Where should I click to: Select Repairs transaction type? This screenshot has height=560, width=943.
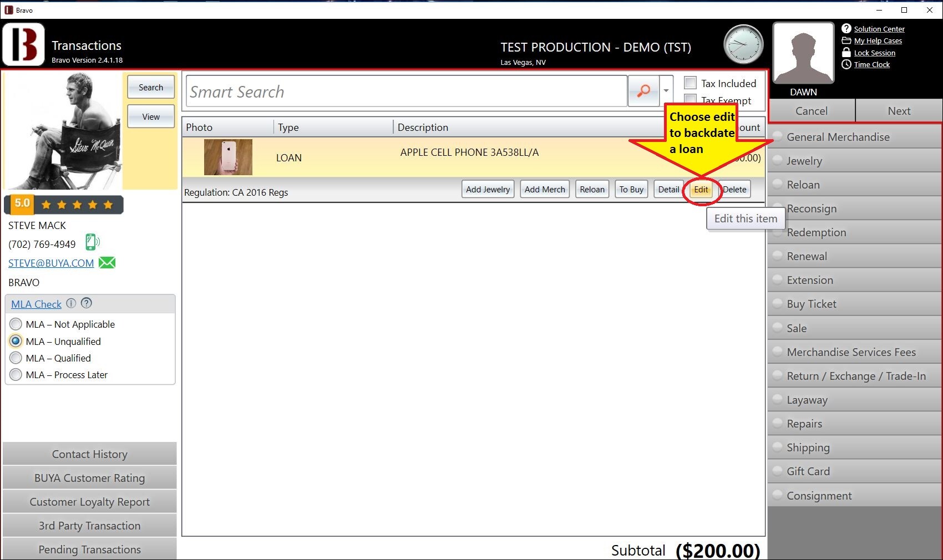click(x=855, y=424)
